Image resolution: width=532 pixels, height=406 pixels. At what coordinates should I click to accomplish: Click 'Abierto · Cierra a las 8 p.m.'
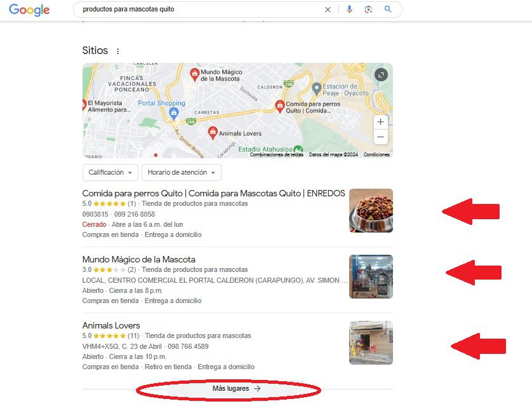coord(123,290)
